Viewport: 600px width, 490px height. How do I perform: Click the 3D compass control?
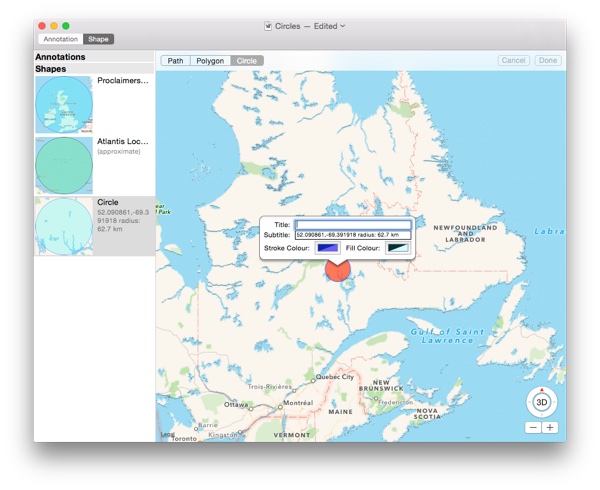click(542, 402)
